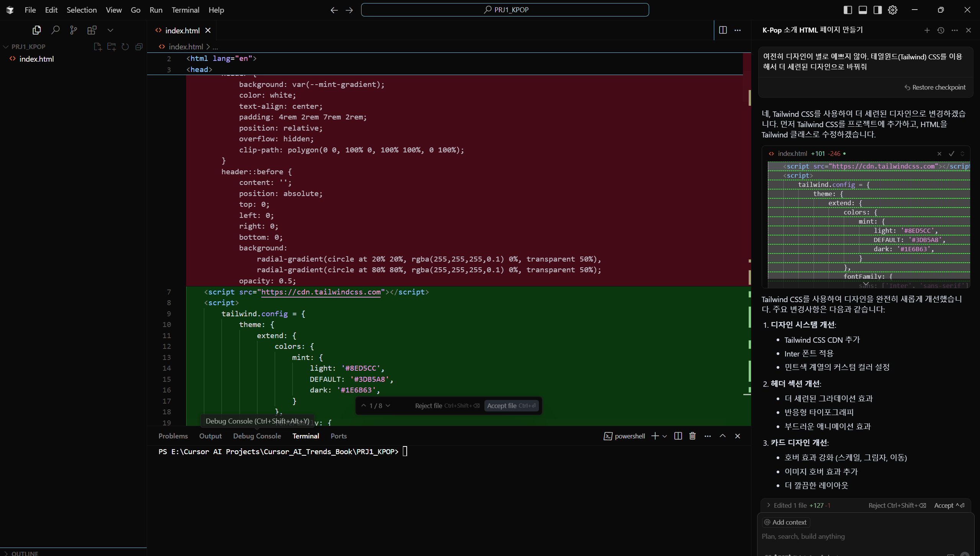Open the Search view icon

55,30
